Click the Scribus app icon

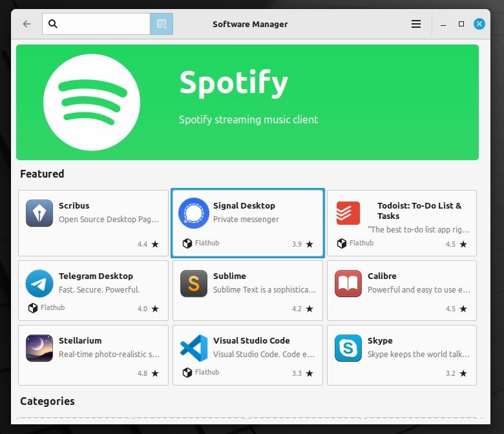pyautogui.click(x=39, y=213)
